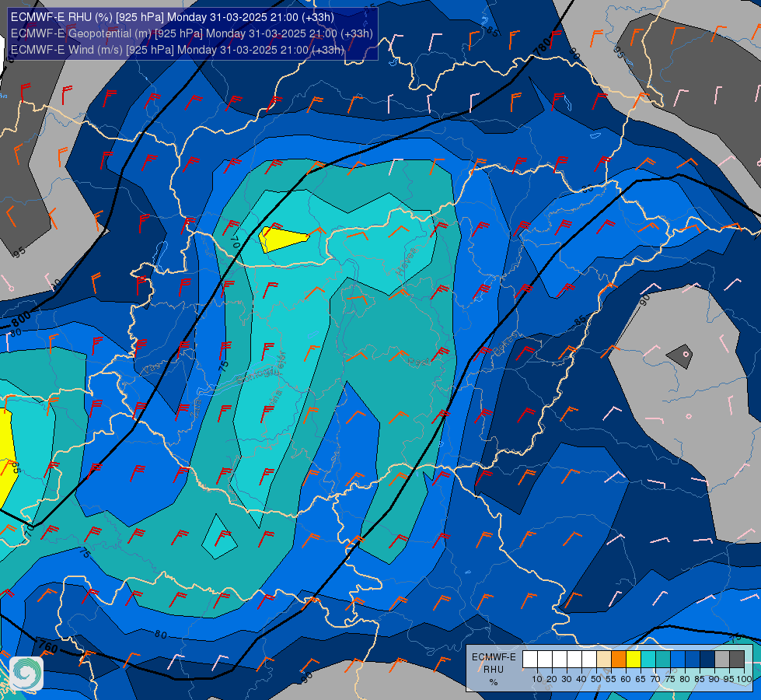Click the legend title ECMWF-E RHU %
The image size is (761, 700).
point(494,670)
